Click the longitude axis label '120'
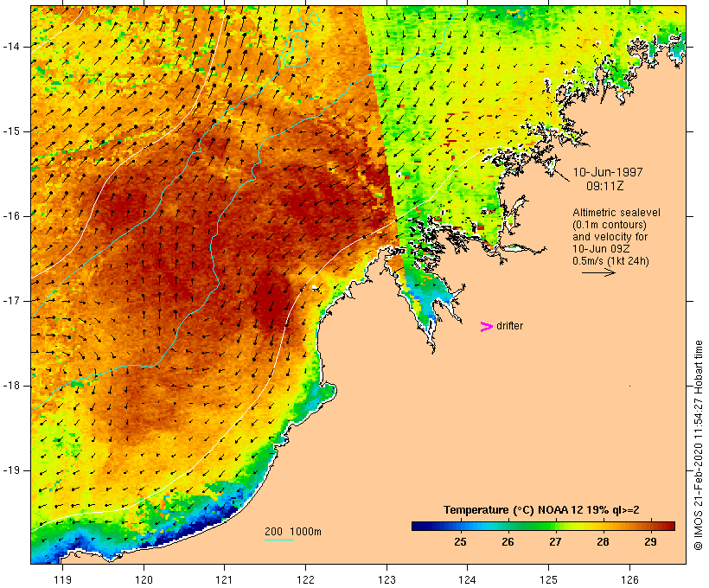709x588 pixels. point(144,579)
